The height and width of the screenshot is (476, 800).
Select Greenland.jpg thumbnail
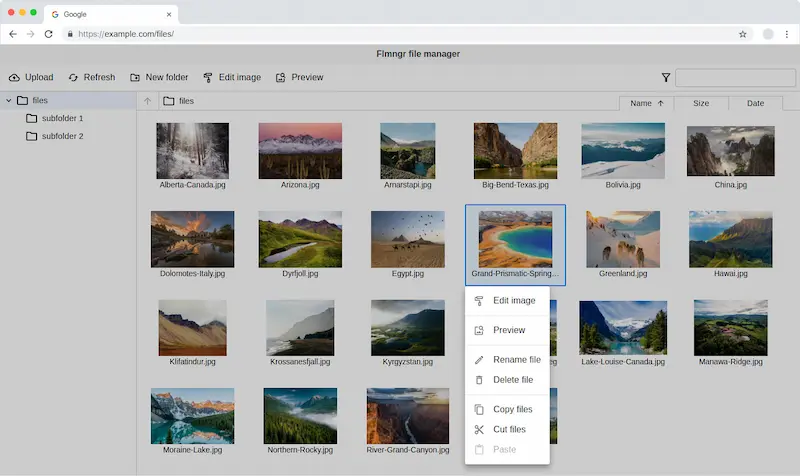point(623,239)
